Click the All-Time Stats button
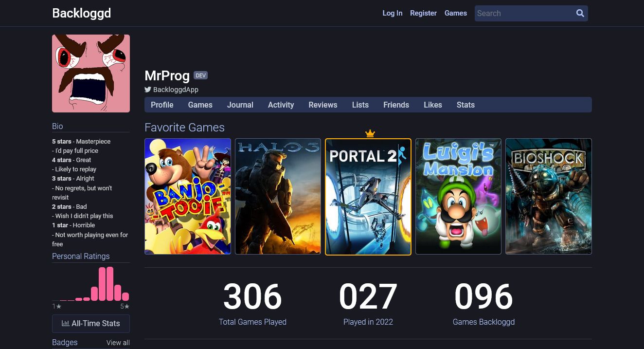 click(x=91, y=323)
